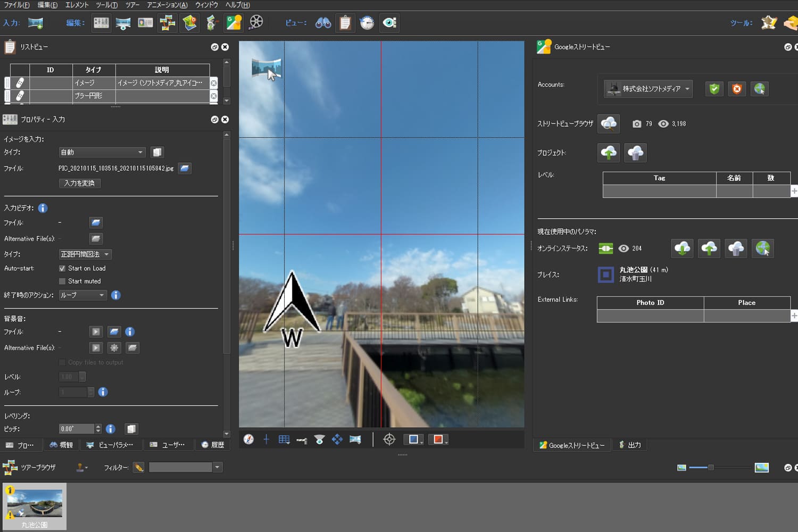Open file browse icon next to PIC jpg
The width and height of the screenshot is (798, 532).
point(185,168)
